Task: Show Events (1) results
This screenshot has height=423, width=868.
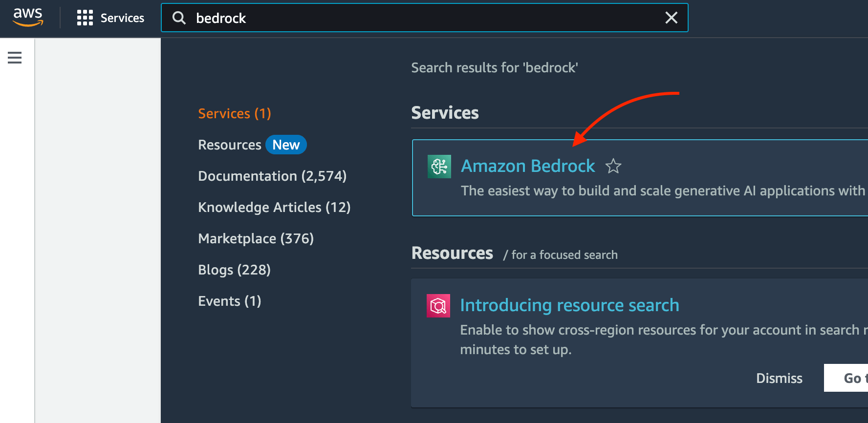Action: tap(229, 301)
